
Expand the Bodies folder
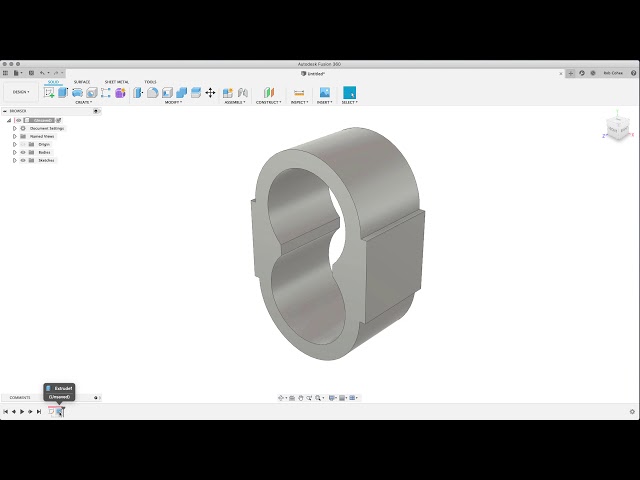[x=15, y=152]
